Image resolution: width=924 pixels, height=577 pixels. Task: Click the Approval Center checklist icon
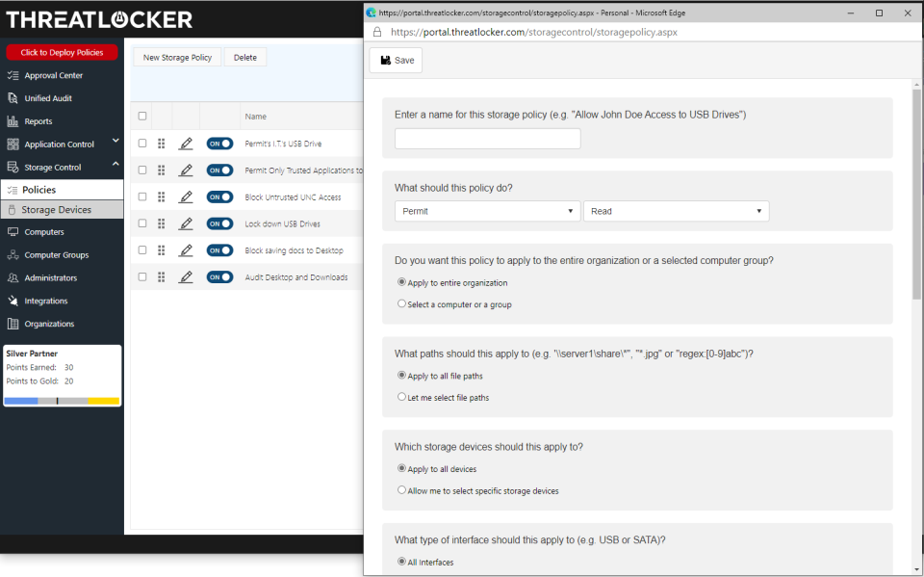13,75
